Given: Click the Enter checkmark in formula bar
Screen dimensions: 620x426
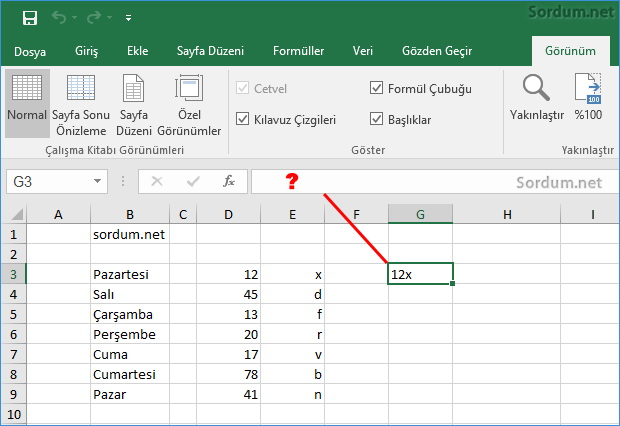Looking at the screenshot, I should (x=193, y=182).
